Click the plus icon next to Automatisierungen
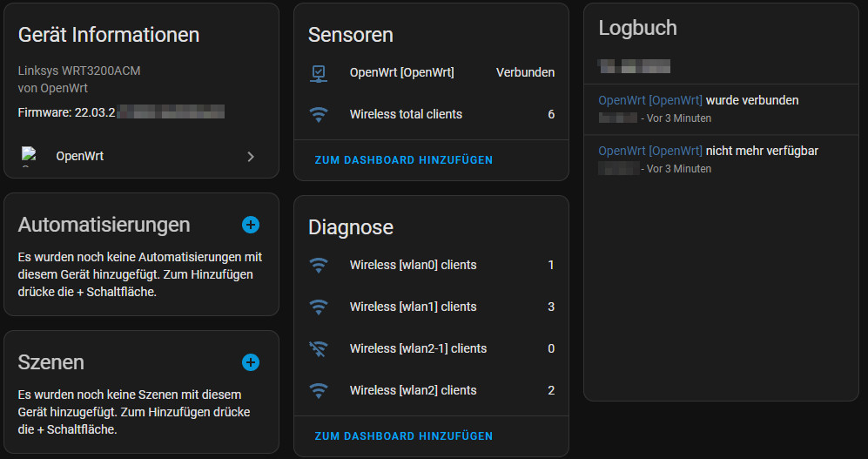Screen dimensions: 868x459 pyautogui.click(x=251, y=225)
